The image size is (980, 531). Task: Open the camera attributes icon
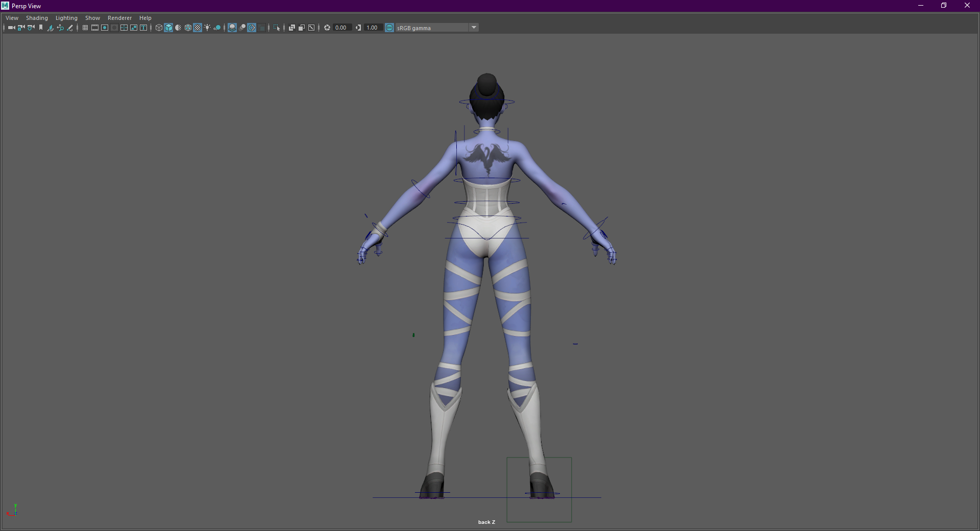tap(31, 28)
